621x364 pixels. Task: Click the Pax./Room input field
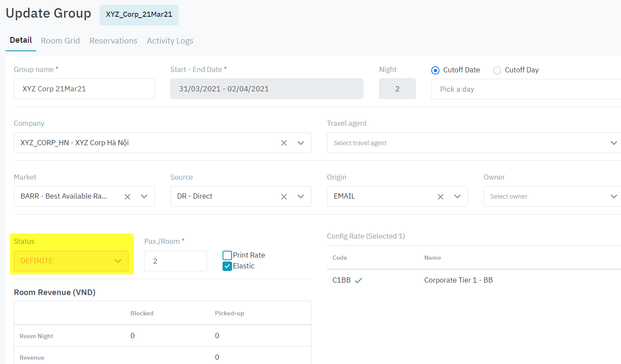click(176, 261)
